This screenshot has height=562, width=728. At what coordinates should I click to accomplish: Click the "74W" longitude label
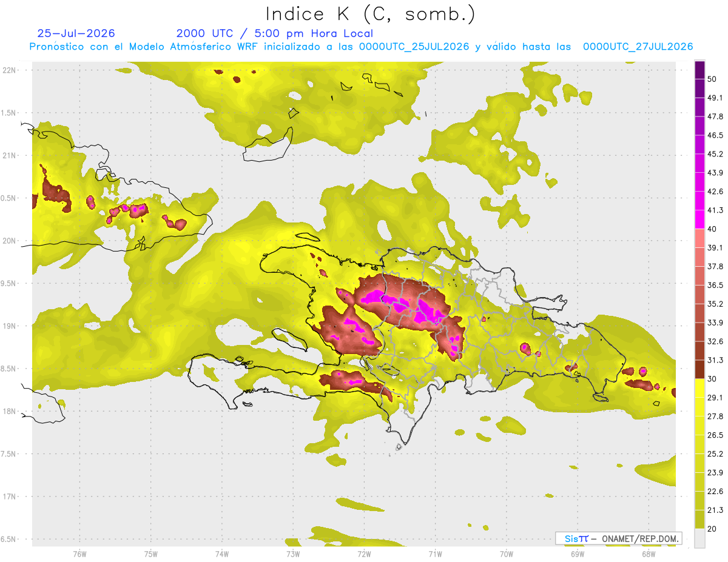(x=221, y=554)
